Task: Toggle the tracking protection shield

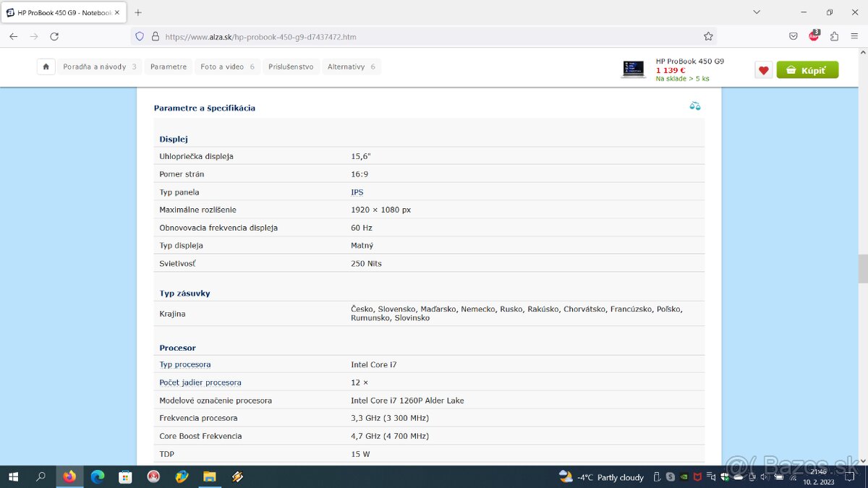Action: [x=138, y=36]
